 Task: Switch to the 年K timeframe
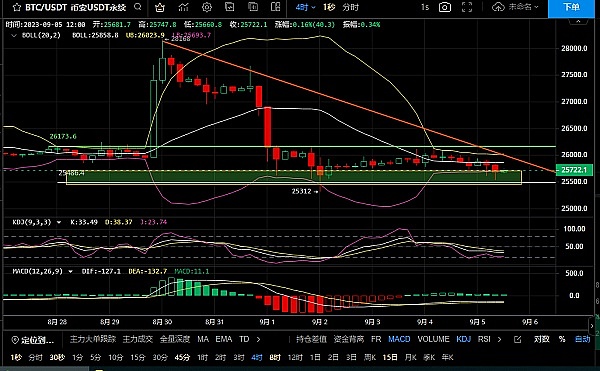click(x=447, y=358)
